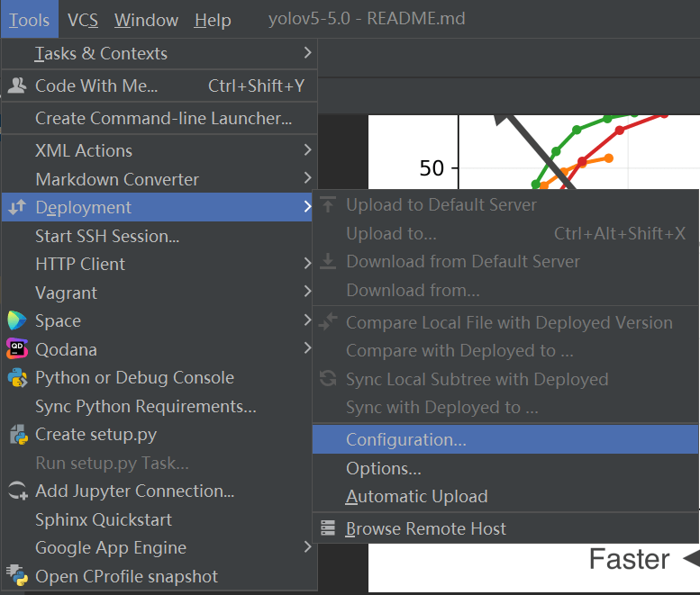Expand the Qodana submenu arrow
700x595 pixels.
(x=307, y=347)
